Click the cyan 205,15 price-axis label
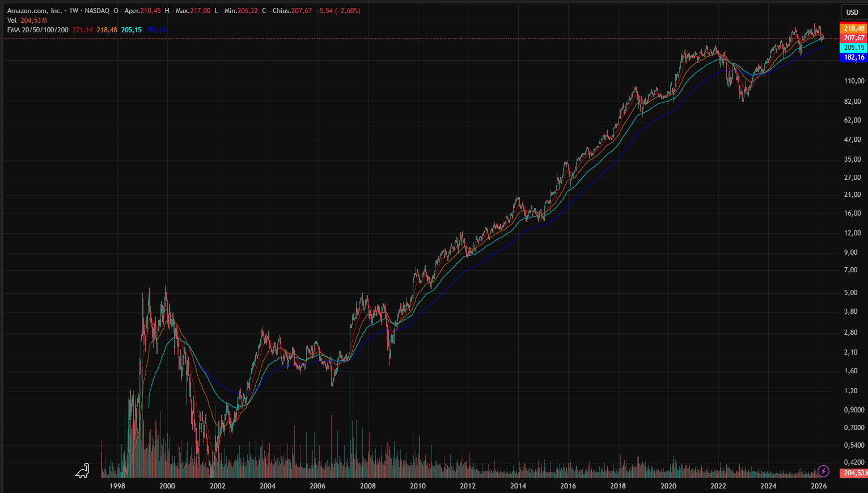 853,48
